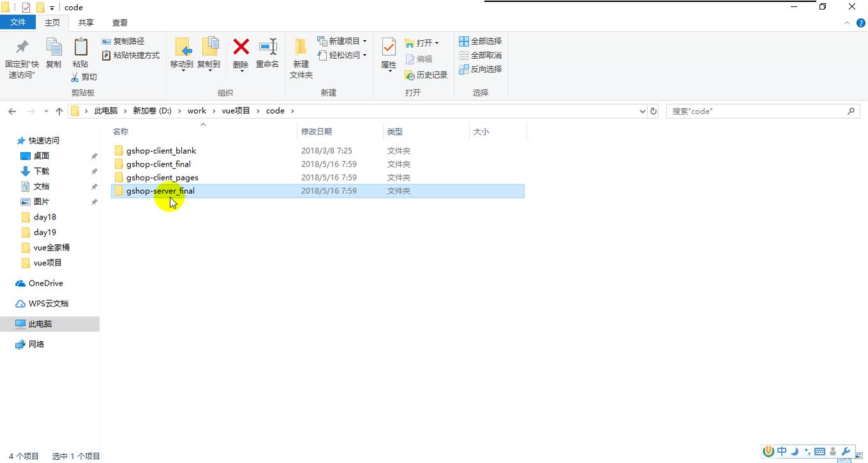Screen dimensions: 868x463
Task: Click the Rename (重命名) icon
Action: [x=267, y=47]
